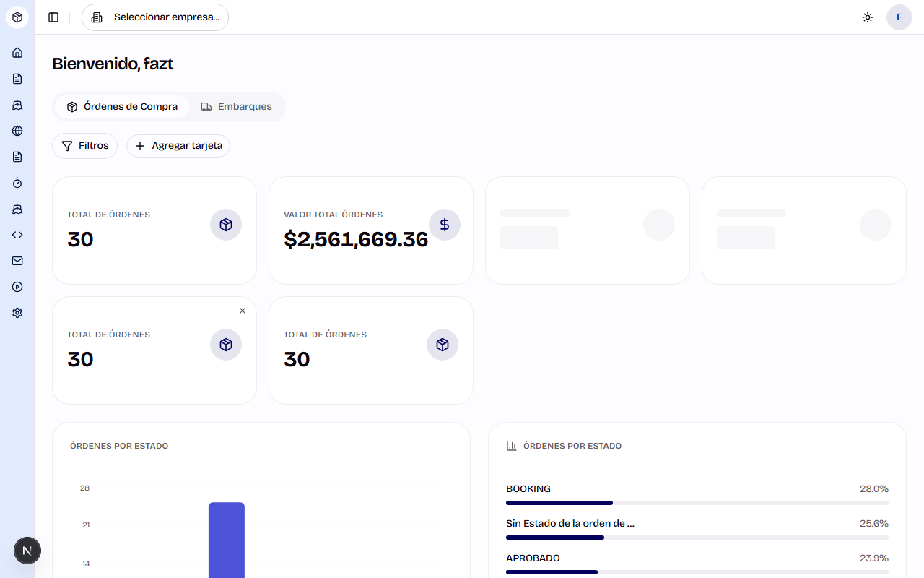The width and height of the screenshot is (924, 578).
Task: Click the 25.6% percentage value
Action: coord(874,524)
